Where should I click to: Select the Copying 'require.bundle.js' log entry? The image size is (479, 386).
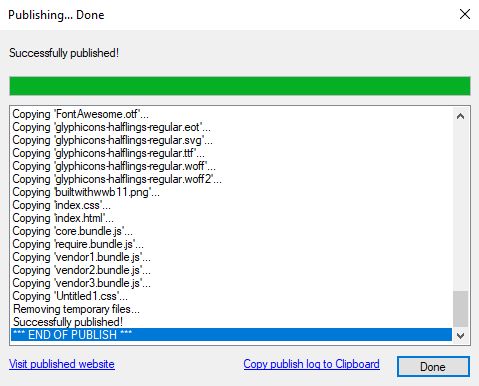231,244
